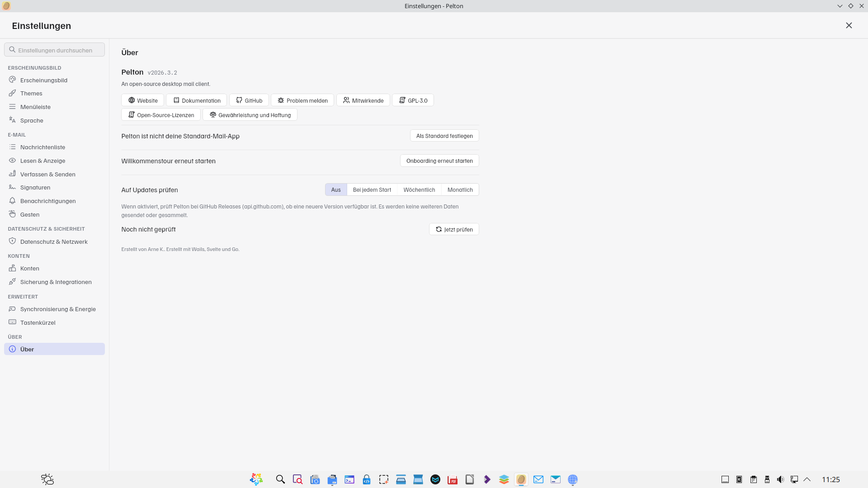This screenshot has width=868, height=488.
Task: Set update check to Aus
Action: coord(336,190)
